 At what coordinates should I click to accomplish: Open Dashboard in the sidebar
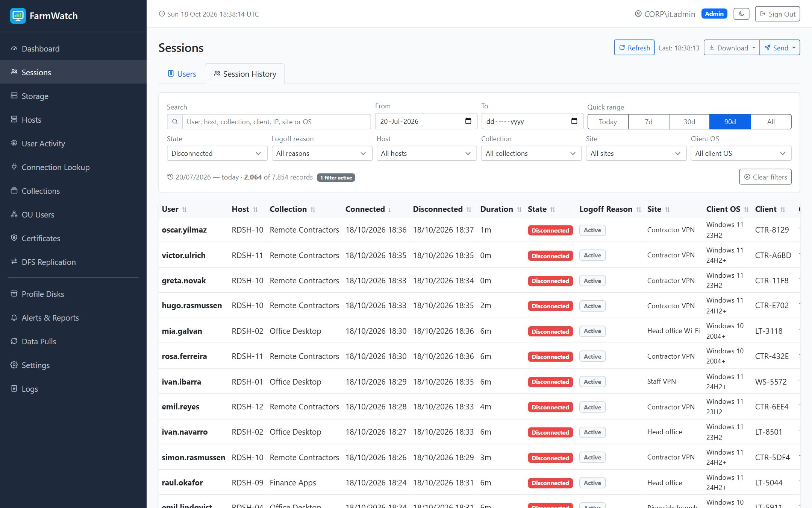(73, 49)
